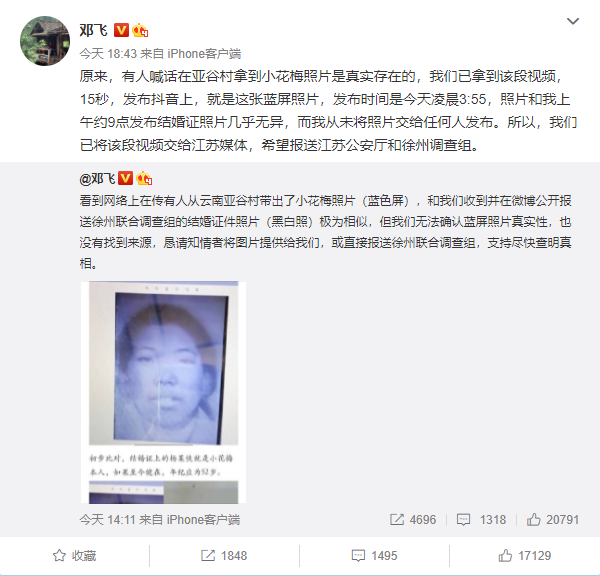Click the star icon beside 收藏
The width and height of the screenshot is (600, 576).
(59, 556)
